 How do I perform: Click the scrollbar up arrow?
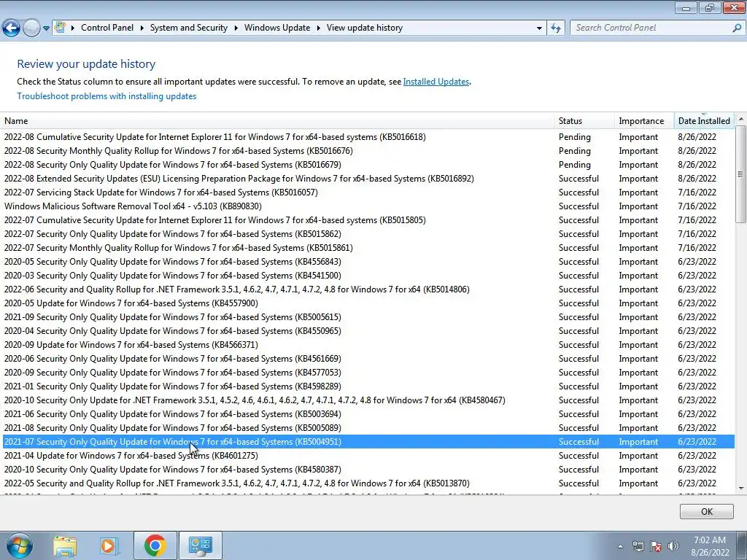(x=741, y=119)
